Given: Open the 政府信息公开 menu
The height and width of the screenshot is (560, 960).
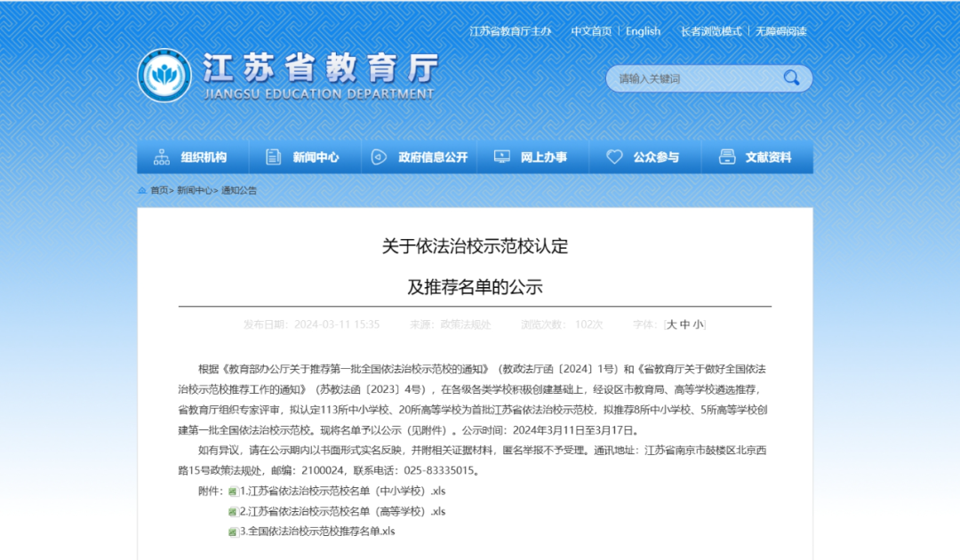Looking at the screenshot, I should pyautogui.click(x=433, y=157).
